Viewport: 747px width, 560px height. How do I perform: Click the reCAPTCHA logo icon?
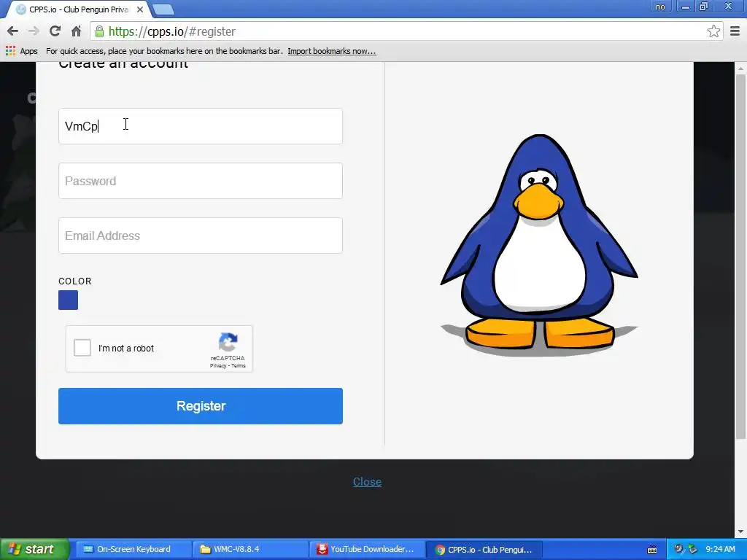click(x=228, y=342)
